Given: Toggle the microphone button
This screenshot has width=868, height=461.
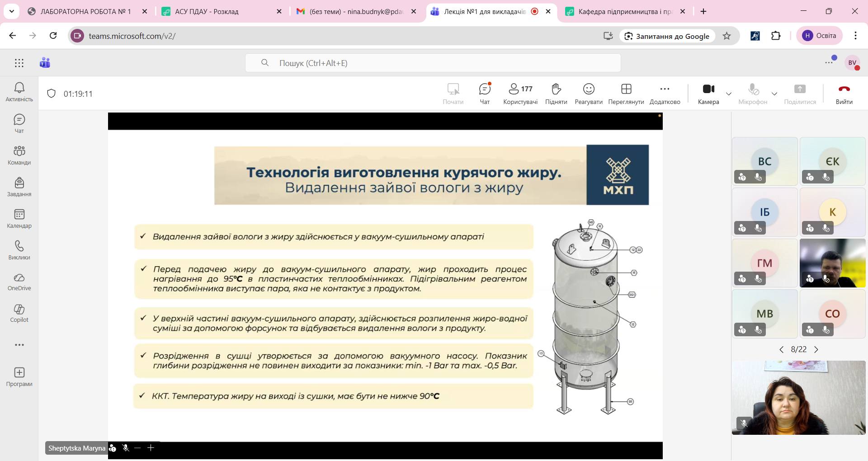Looking at the screenshot, I should click(753, 94).
